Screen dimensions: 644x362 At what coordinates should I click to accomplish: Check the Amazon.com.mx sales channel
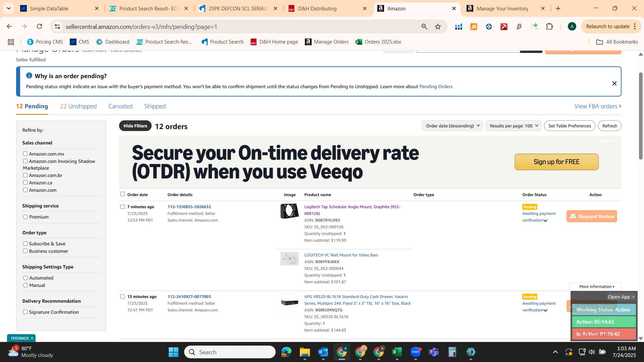pyautogui.click(x=25, y=154)
